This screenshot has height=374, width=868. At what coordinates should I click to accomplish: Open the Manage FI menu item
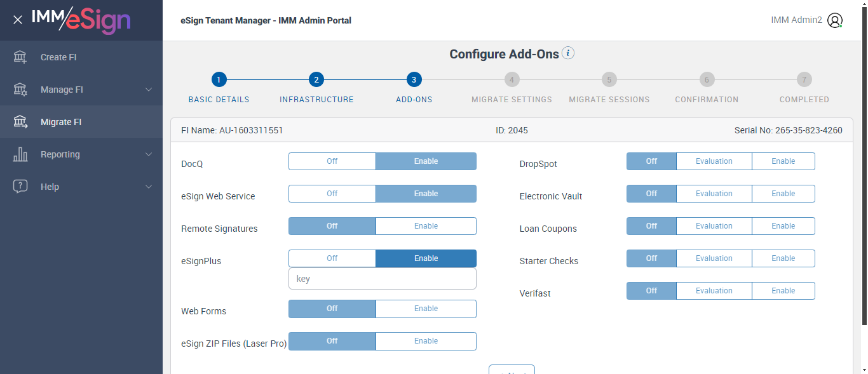click(81, 90)
